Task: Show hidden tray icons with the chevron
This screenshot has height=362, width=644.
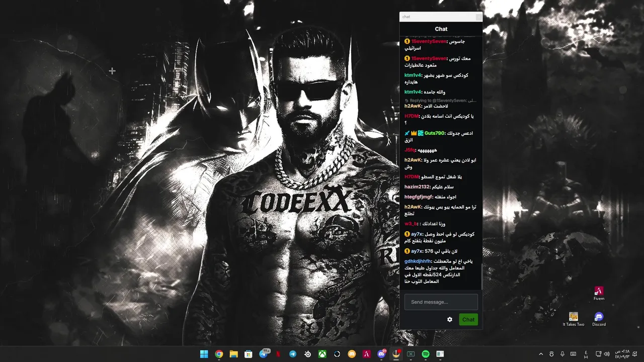Action: tap(541, 354)
